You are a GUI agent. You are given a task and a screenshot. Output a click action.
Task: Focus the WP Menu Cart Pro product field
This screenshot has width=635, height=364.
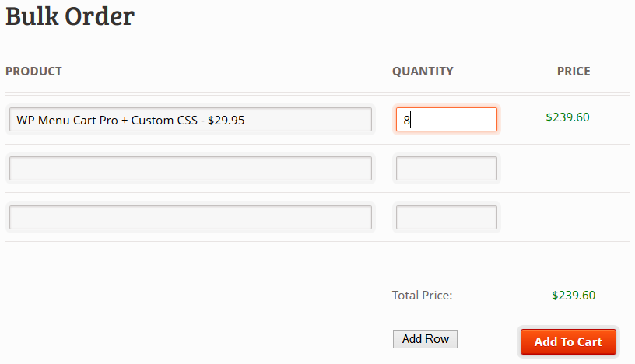tap(191, 120)
